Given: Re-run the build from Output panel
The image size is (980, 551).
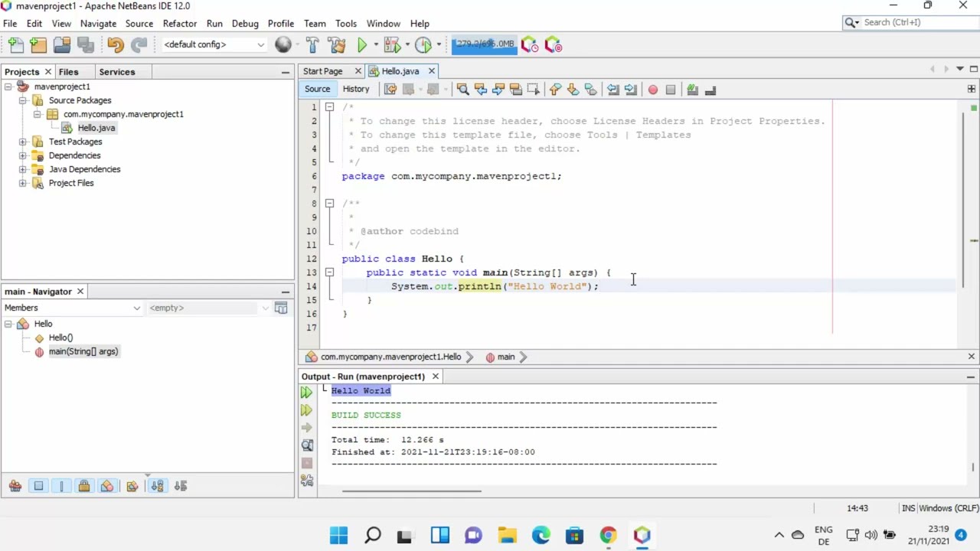Looking at the screenshot, I should click(306, 393).
